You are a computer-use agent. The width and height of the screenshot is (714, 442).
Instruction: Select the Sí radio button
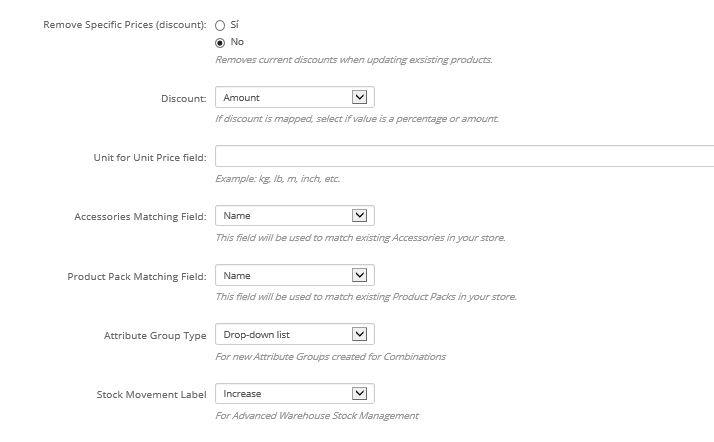(220, 25)
